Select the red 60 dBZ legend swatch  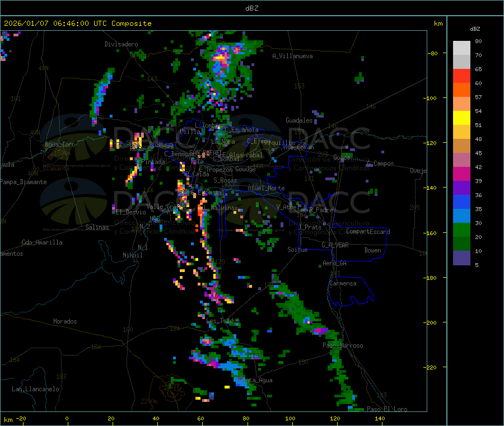461,76
